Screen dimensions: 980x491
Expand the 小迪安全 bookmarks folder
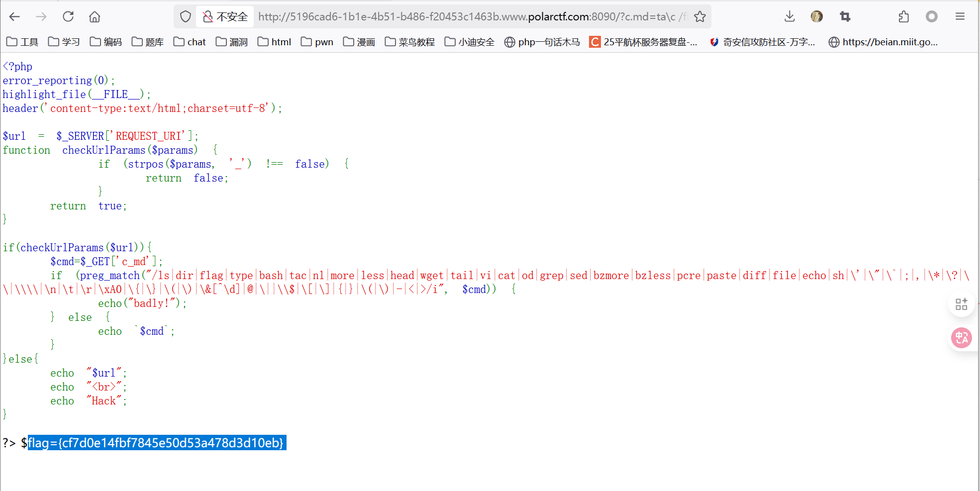pos(470,42)
